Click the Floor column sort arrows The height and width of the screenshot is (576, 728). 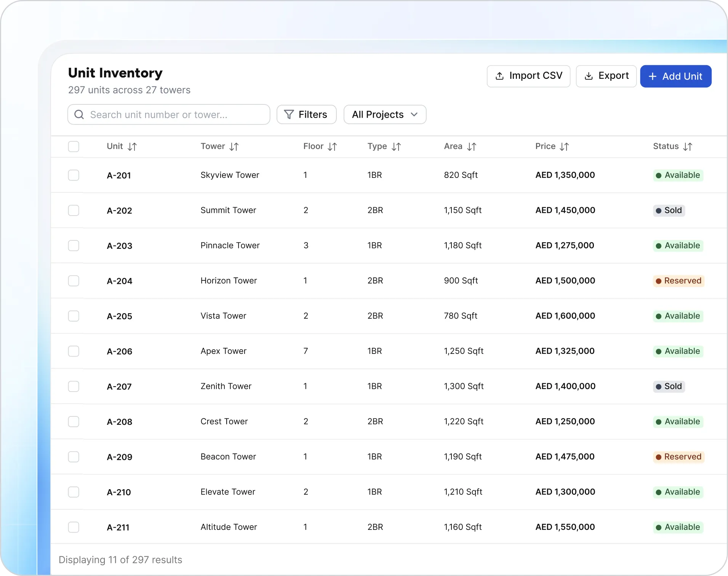tap(332, 147)
